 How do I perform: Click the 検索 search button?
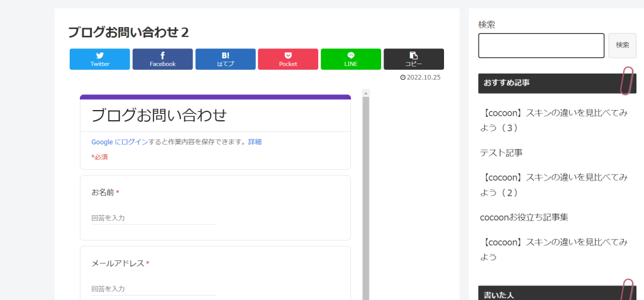pyautogui.click(x=622, y=45)
